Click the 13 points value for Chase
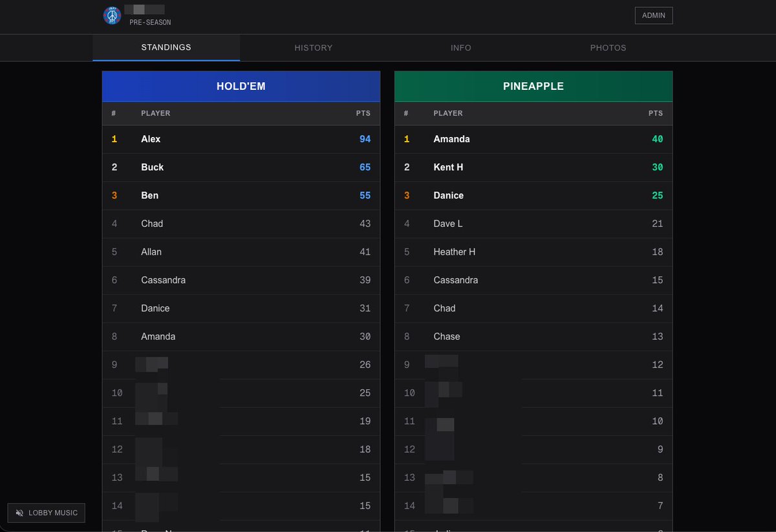 [x=658, y=337]
